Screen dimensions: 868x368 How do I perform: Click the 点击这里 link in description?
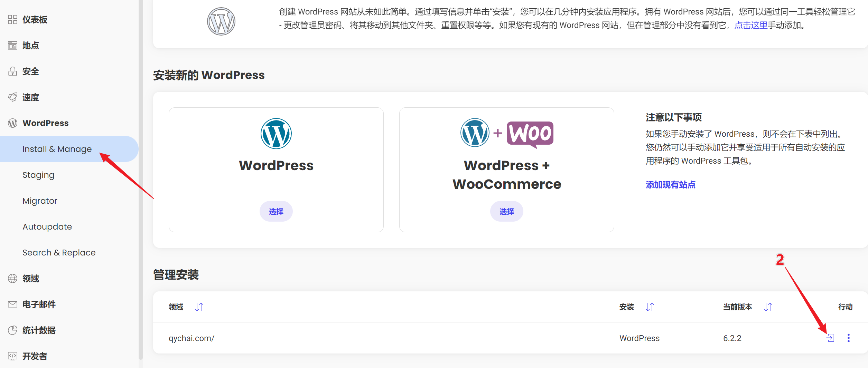point(751,26)
